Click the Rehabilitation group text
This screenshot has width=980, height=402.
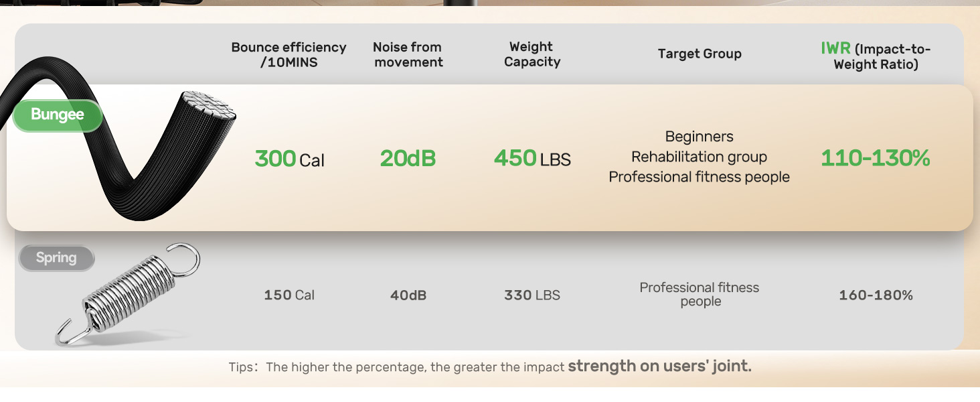(699, 157)
